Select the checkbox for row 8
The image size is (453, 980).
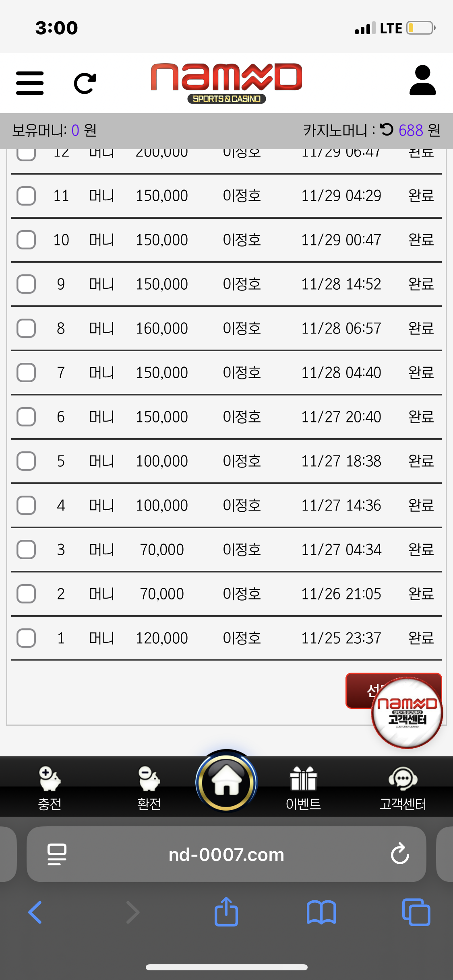tap(26, 328)
